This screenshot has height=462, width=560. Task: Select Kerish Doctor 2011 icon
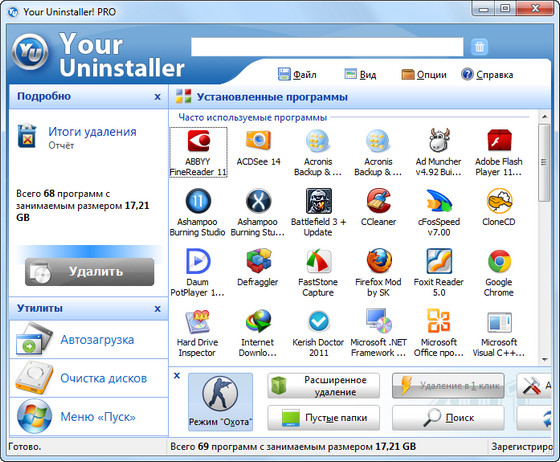coord(318,321)
